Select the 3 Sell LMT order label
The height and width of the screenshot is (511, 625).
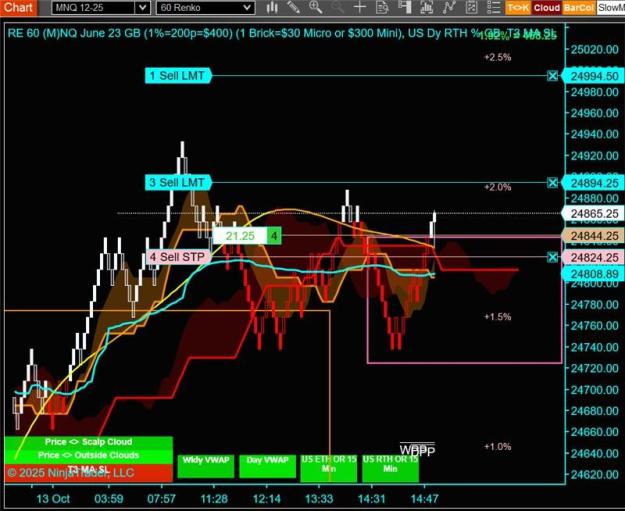coord(178,183)
